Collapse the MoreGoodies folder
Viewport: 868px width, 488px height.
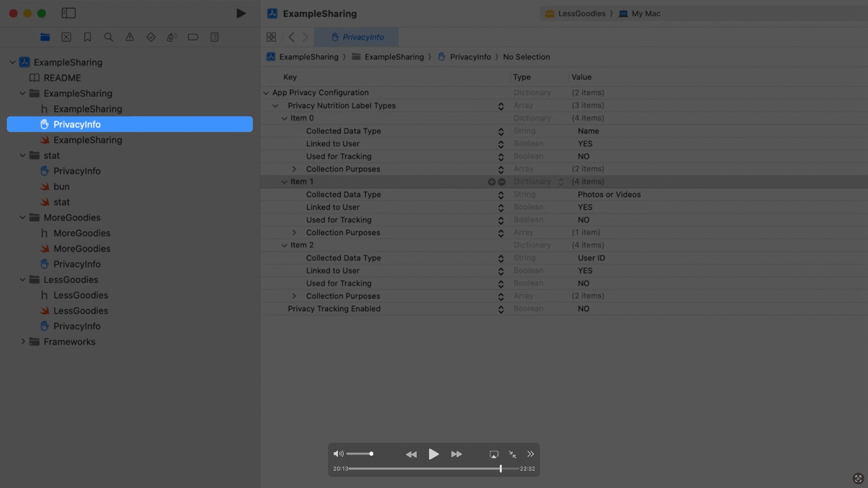pos(23,217)
